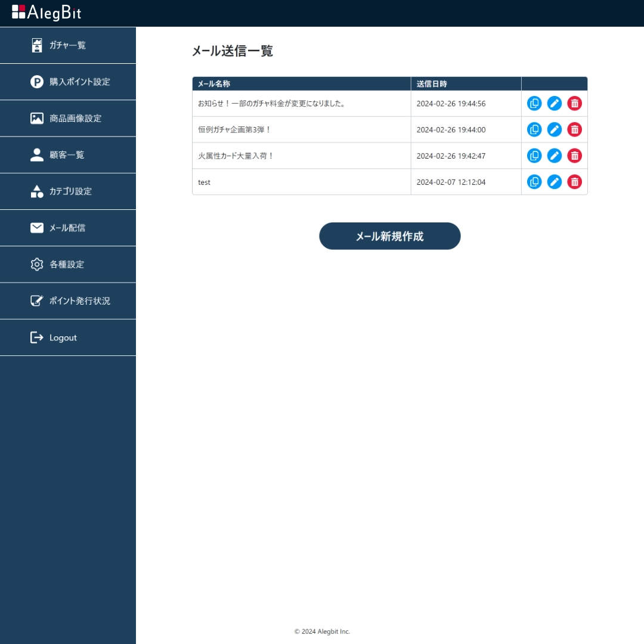This screenshot has width=644, height=644.
Task: Click the settings gear icon
Action: (x=37, y=264)
